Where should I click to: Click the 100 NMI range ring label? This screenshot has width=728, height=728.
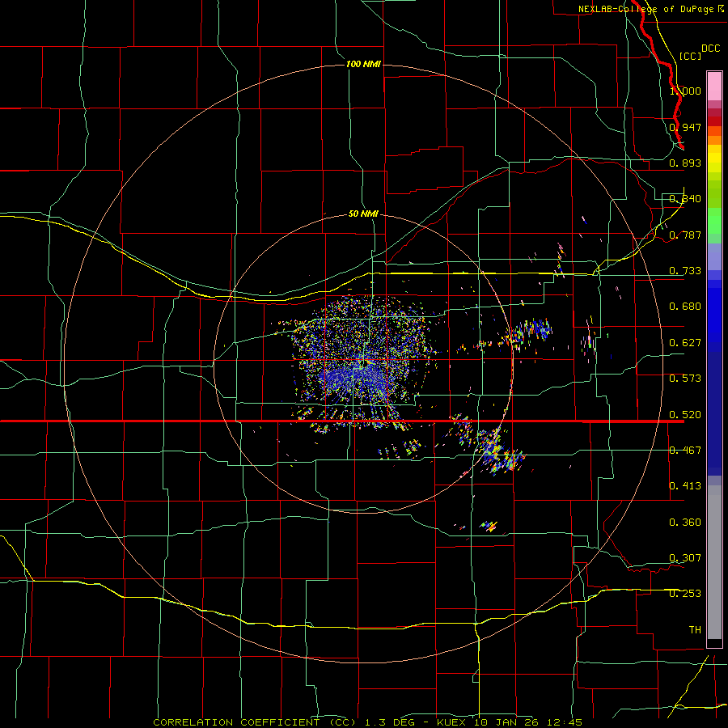363,64
